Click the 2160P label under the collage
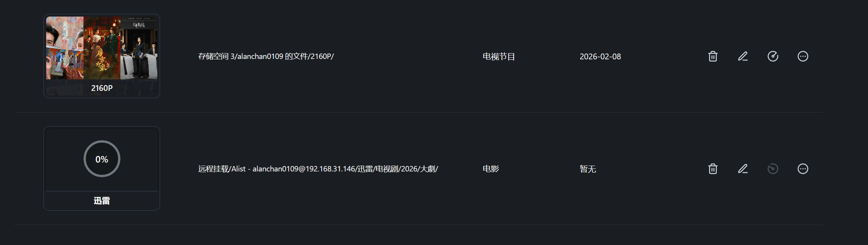The image size is (868, 245). [x=102, y=87]
